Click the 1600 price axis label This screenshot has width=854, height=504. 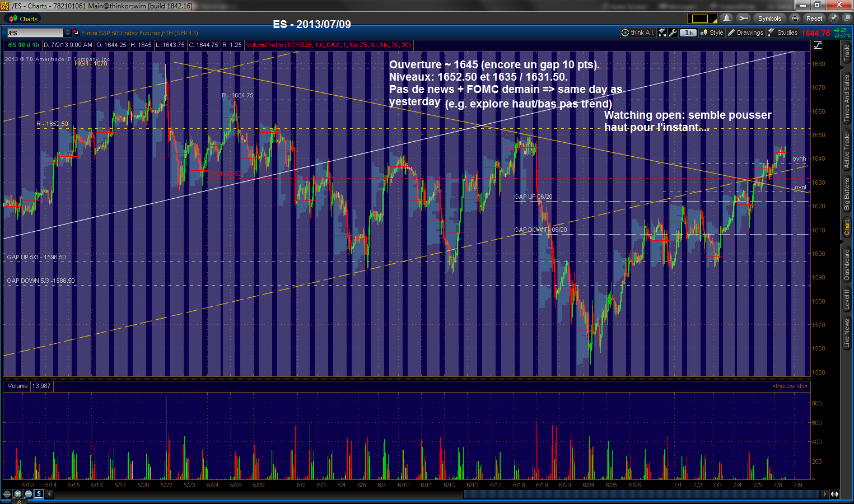tap(818, 254)
